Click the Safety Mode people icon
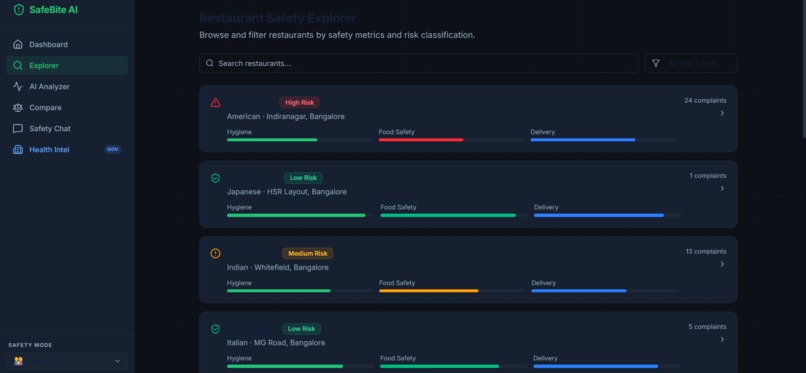 19,361
